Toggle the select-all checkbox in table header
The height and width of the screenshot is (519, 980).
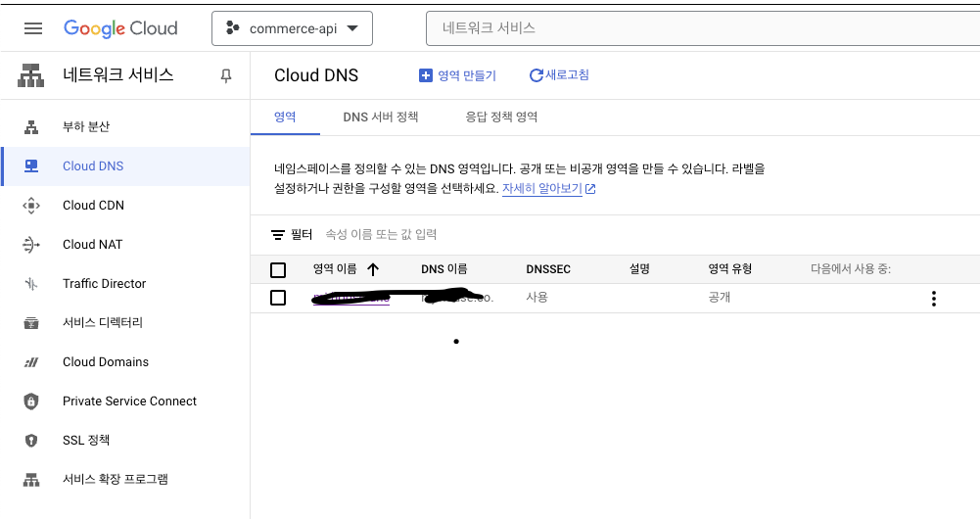point(278,270)
